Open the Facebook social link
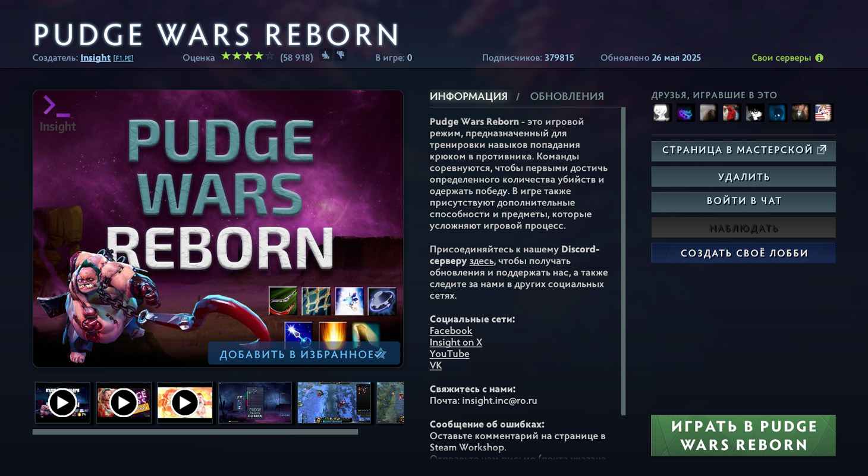This screenshot has height=476, width=868. pos(451,331)
